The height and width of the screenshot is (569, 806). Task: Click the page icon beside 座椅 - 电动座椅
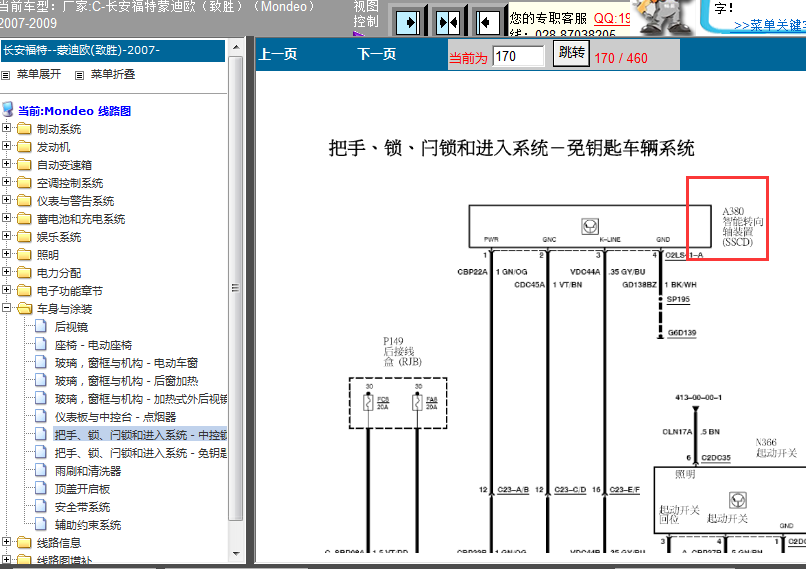click(41, 344)
